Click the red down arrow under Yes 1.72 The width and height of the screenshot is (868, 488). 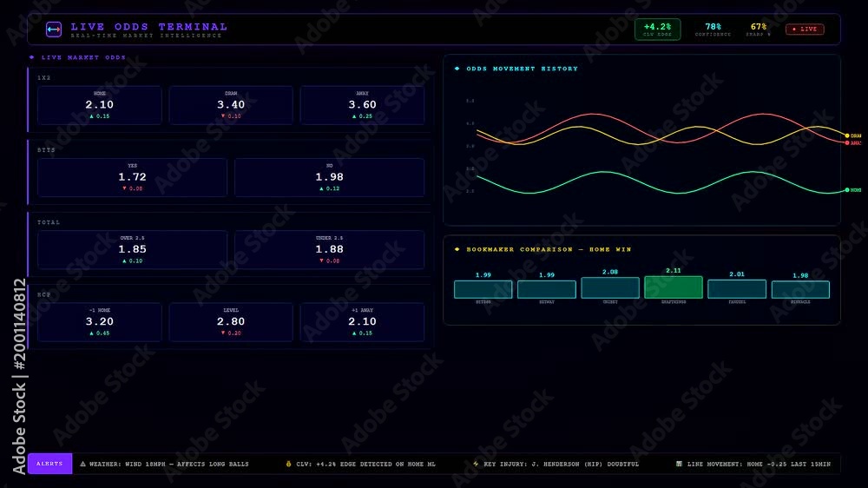(124, 189)
